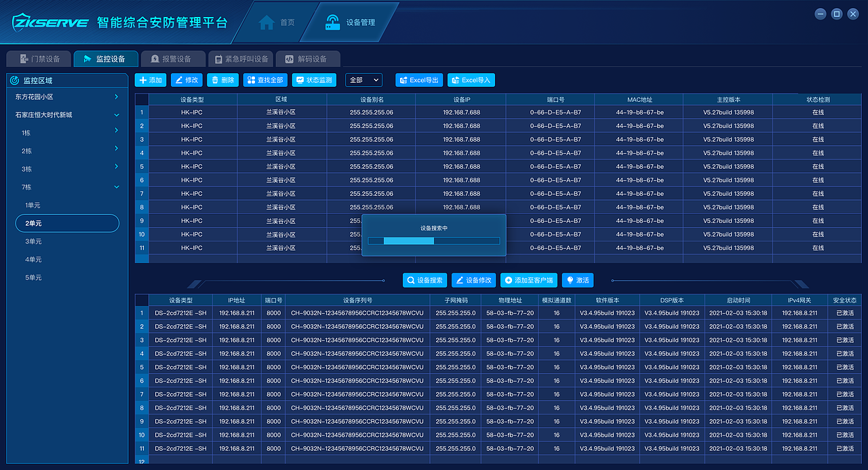868x470 pixels.
Task: Click the 主控版本 column header
Action: point(728,99)
